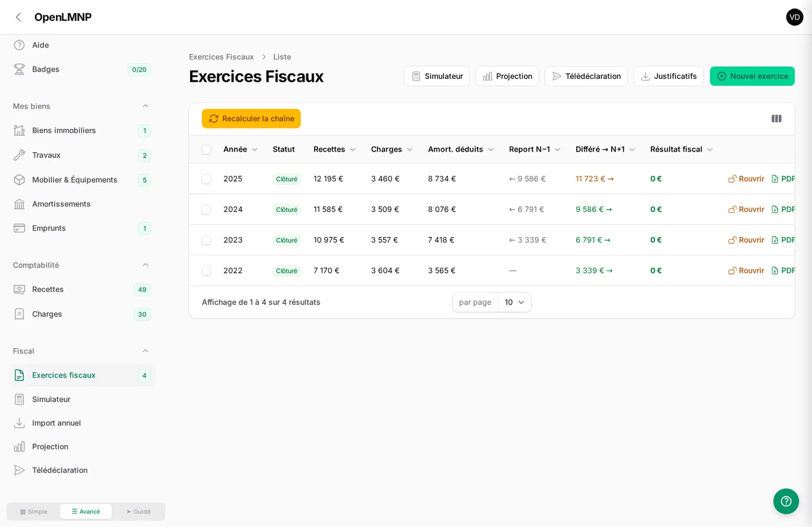Collapse the Mes biens sidebar group
This screenshot has height=527, width=812.
[145, 106]
